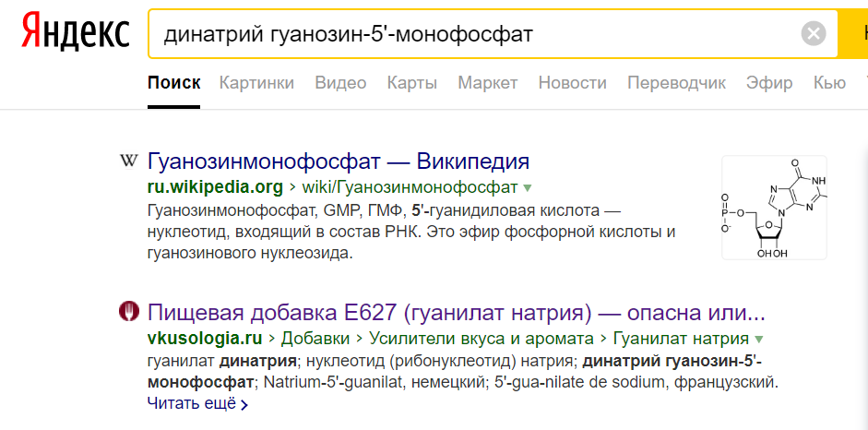Open the Карты tab
The image size is (868, 430).
411,83
